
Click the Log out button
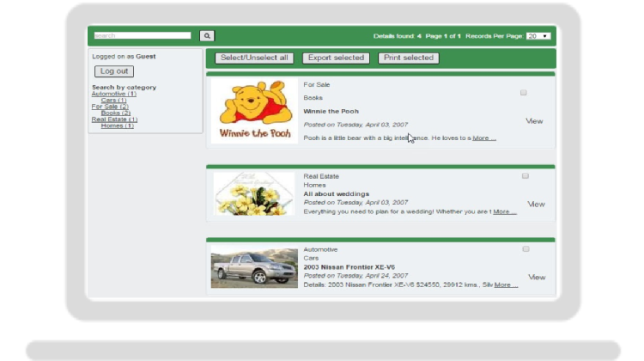(114, 71)
